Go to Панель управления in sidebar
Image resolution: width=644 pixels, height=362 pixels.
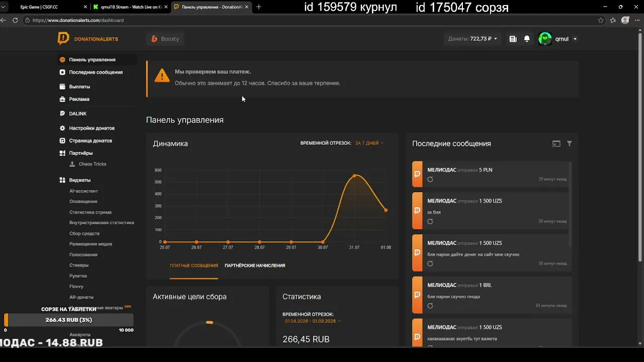pos(92,59)
